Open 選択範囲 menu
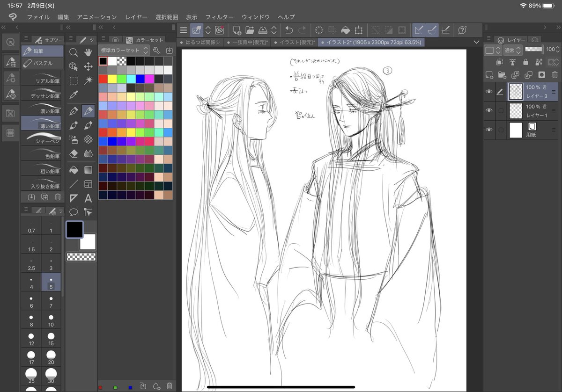 167,17
